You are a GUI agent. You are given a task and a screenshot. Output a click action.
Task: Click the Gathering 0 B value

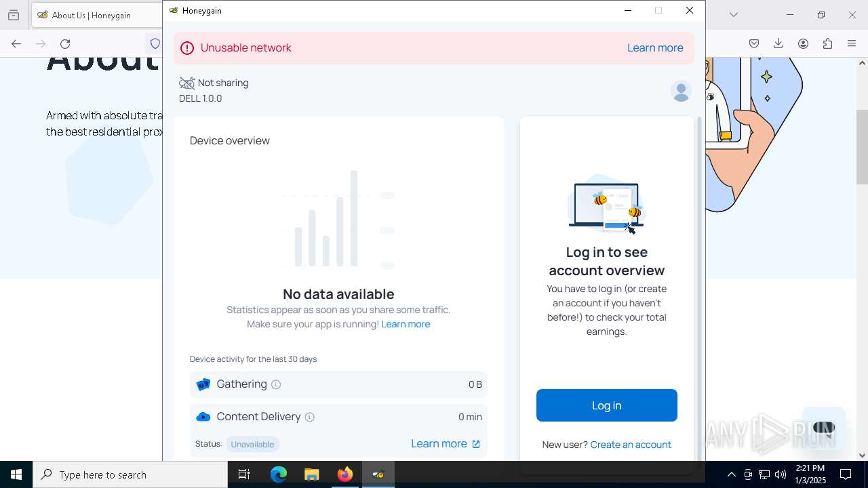click(x=475, y=384)
